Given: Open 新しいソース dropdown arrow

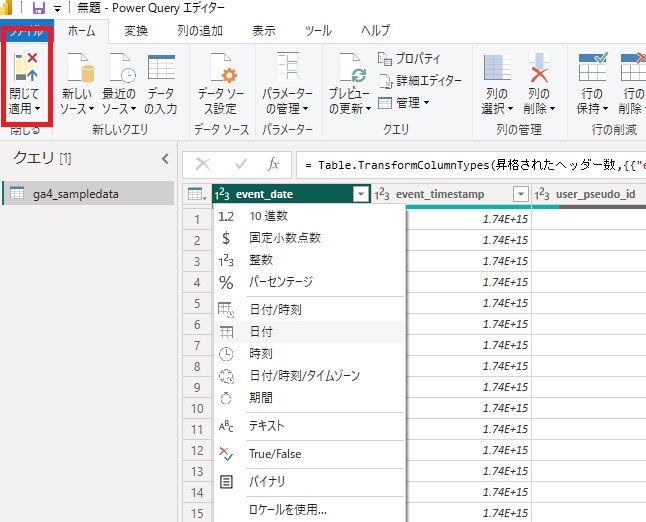Looking at the screenshot, I should pyautogui.click(x=91, y=109).
